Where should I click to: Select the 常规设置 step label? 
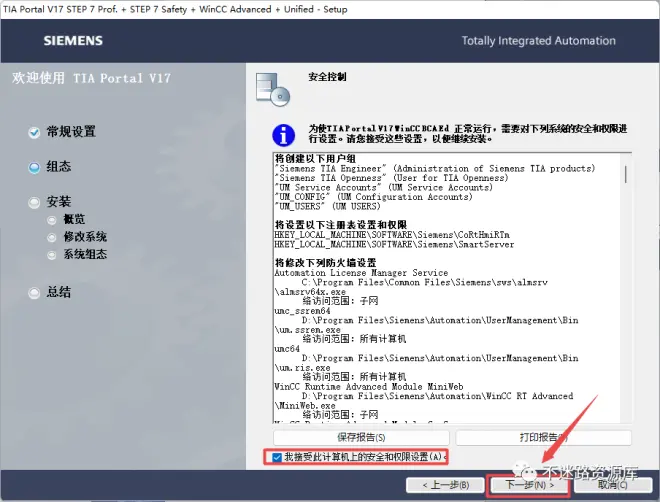pyautogui.click(x=71, y=132)
